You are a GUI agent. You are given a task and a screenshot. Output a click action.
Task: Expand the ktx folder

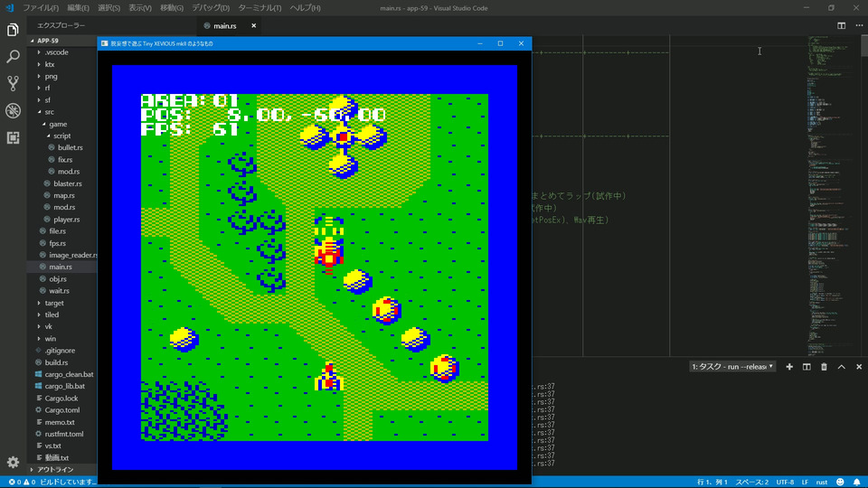(49, 64)
